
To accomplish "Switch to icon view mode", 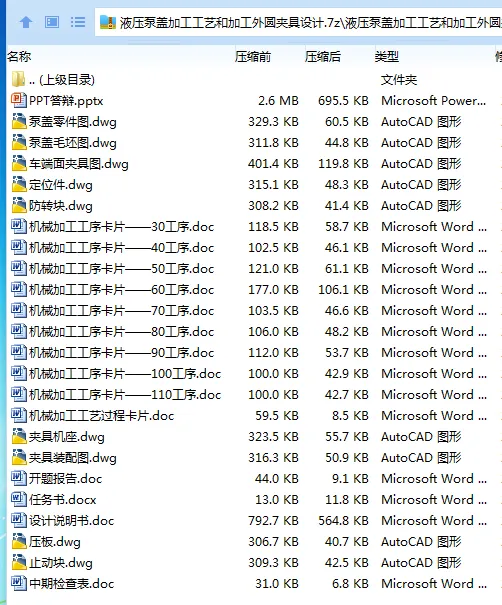I will [x=52, y=22].
